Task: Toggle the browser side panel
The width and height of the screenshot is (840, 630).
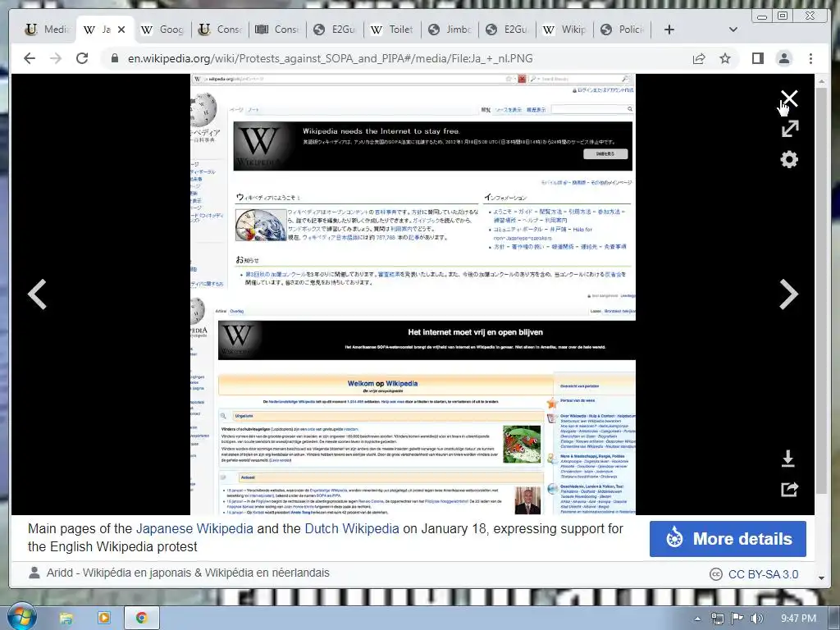Action: point(757,58)
